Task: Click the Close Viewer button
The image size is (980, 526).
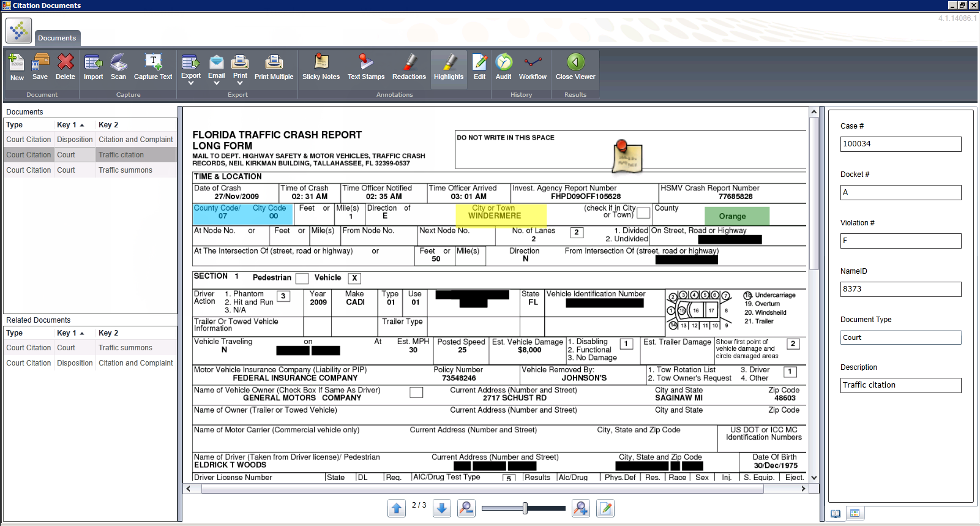Action: (x=575, y=67)
